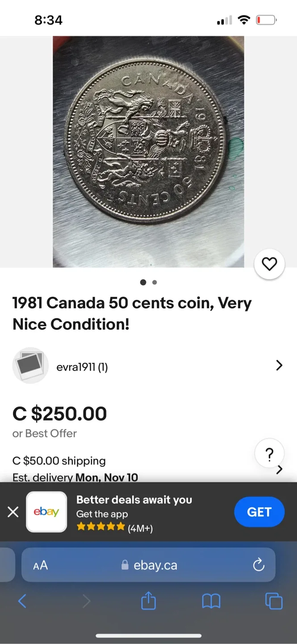The image size is (297, 644).
Task: Open Safari bookmarks icon
Action: [211, 601]
